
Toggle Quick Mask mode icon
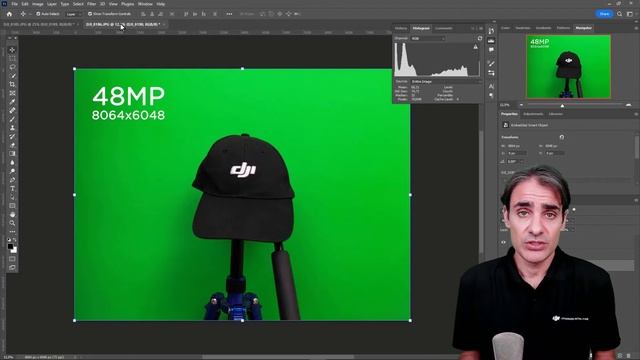pos(12,259)
